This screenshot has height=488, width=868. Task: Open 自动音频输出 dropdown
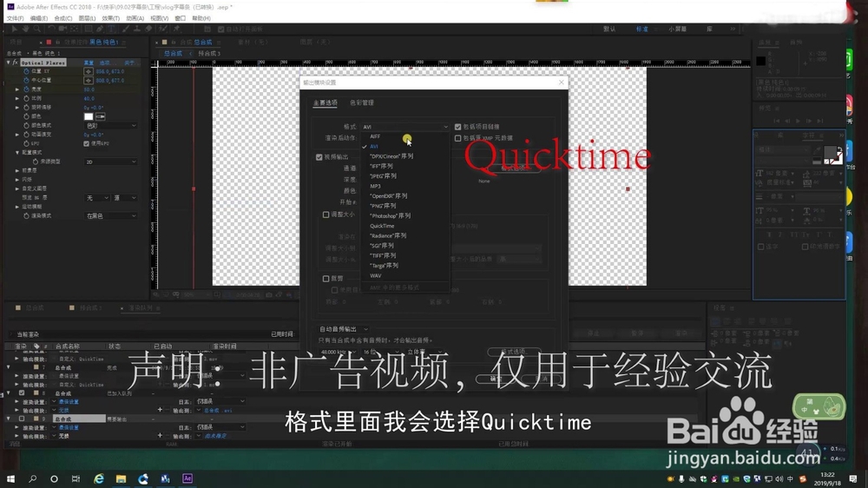[x=343, y=329]
